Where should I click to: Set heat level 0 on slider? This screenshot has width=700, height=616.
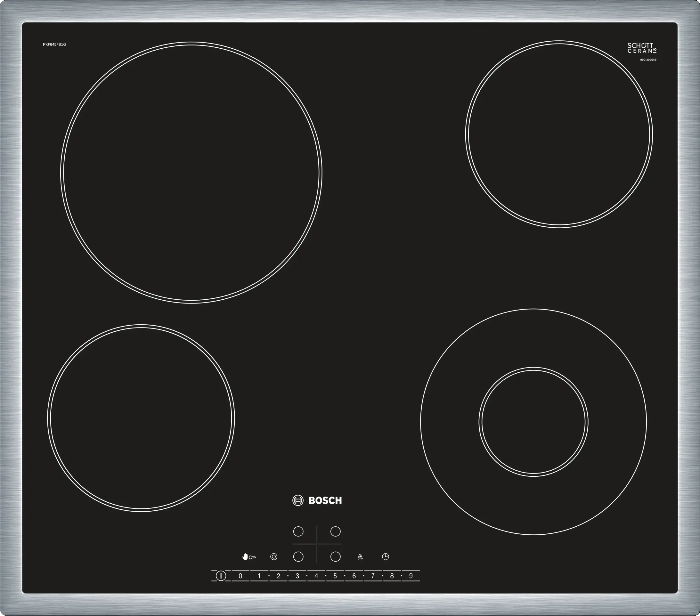240,576
